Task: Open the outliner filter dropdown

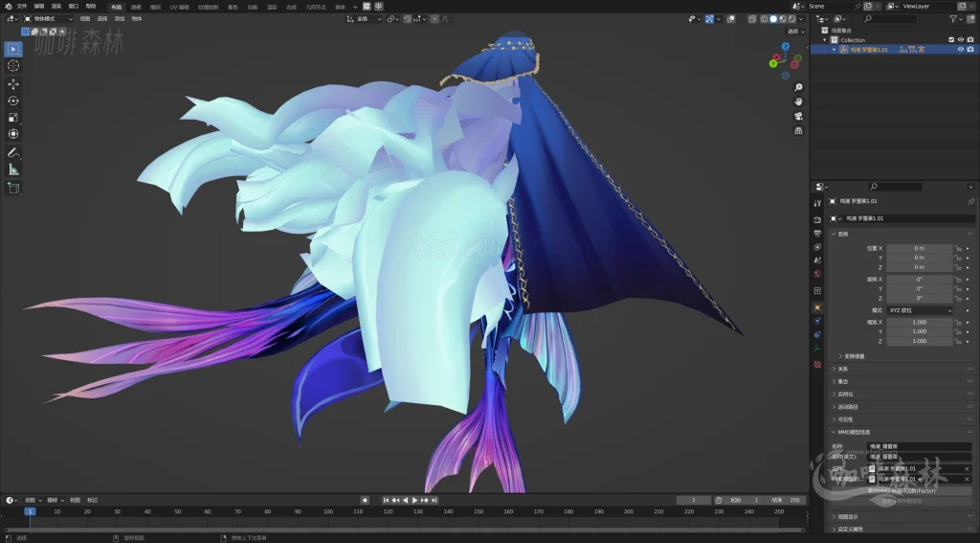Action: (x=956, y=19)
